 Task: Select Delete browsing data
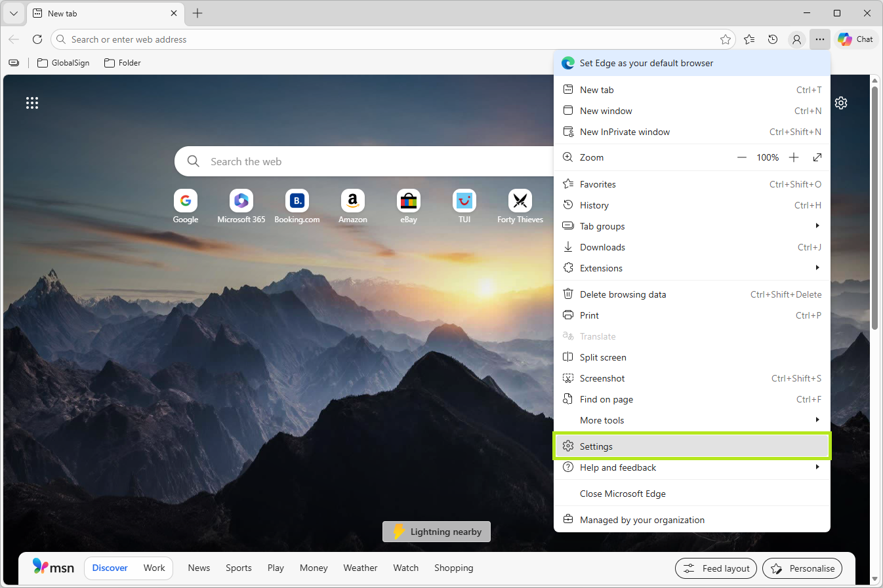coord(692,294)
